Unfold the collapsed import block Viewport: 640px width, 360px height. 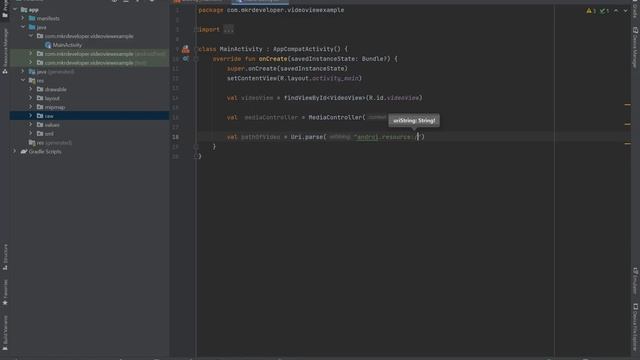point(229,29)
